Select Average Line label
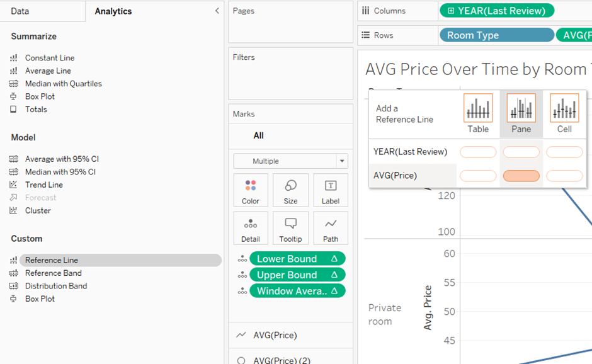 pos(48,71)
